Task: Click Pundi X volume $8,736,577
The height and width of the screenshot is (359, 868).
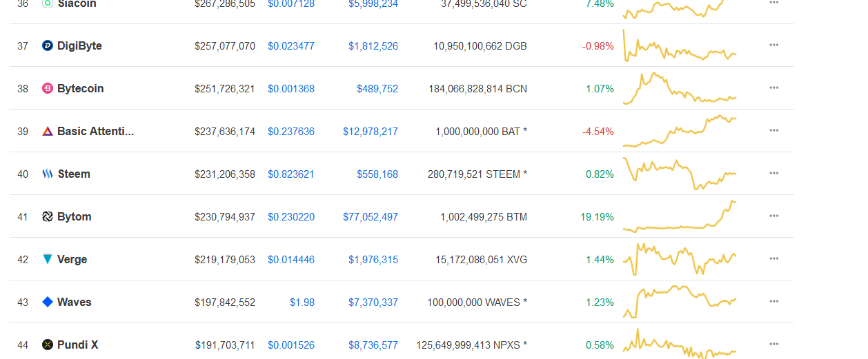Action: click(x=373, y=345)
